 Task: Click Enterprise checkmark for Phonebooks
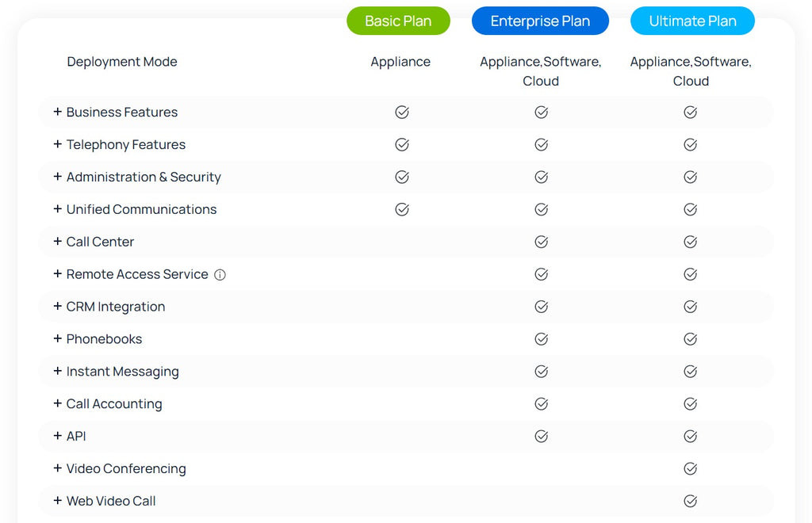(541, 339)
